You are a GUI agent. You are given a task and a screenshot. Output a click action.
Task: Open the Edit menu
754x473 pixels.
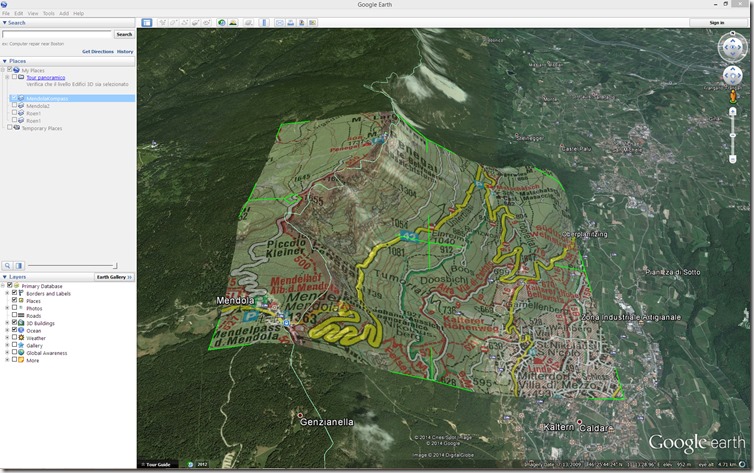19,13
